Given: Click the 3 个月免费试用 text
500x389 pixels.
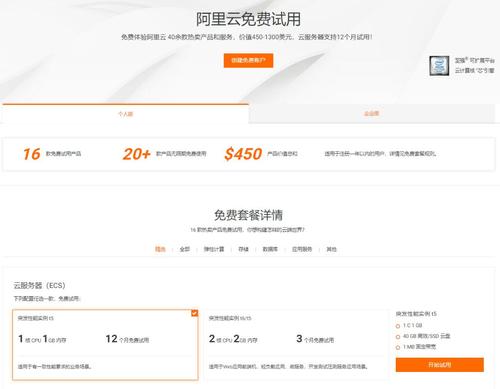Looking at the screenshot, I should [315, 339].
